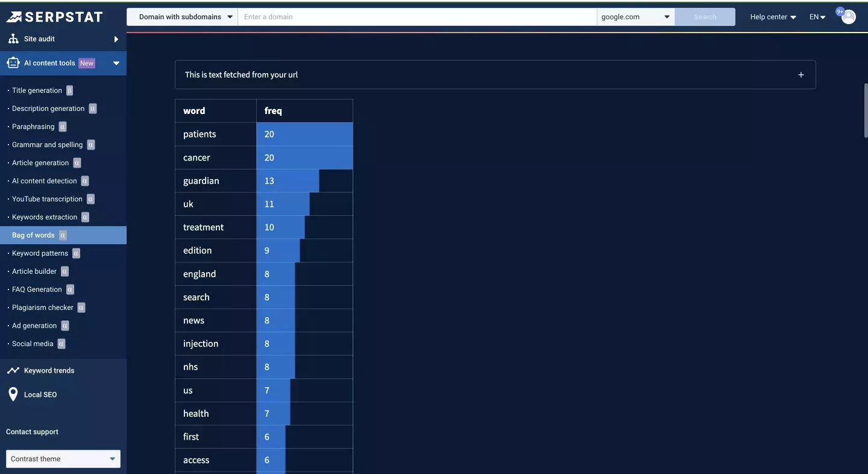Click the alpha badge beside Bag of words
Viewport: 868px width, 474px height.
(63, 235)
